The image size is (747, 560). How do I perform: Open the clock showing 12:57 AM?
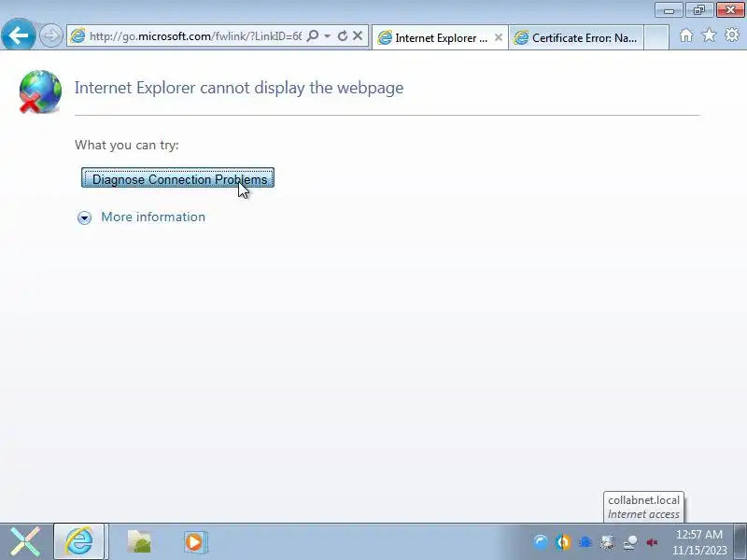699,542
